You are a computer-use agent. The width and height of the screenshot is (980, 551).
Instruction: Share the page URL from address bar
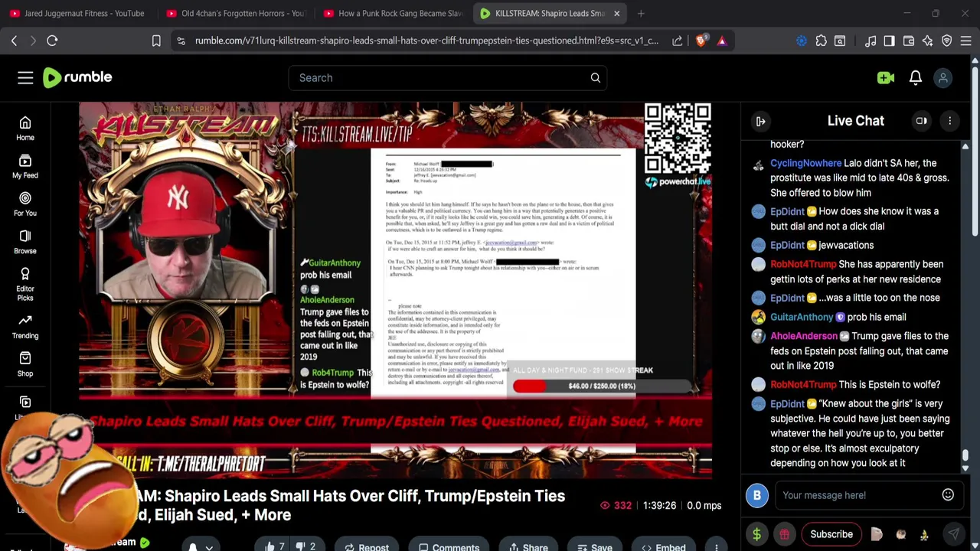coord(678,41)
